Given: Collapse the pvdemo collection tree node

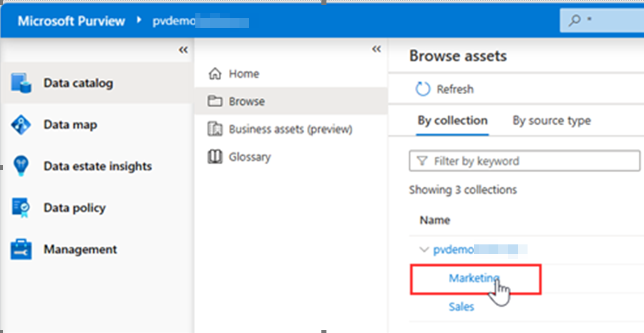Looking at the screenshot, I should [423, 250].
